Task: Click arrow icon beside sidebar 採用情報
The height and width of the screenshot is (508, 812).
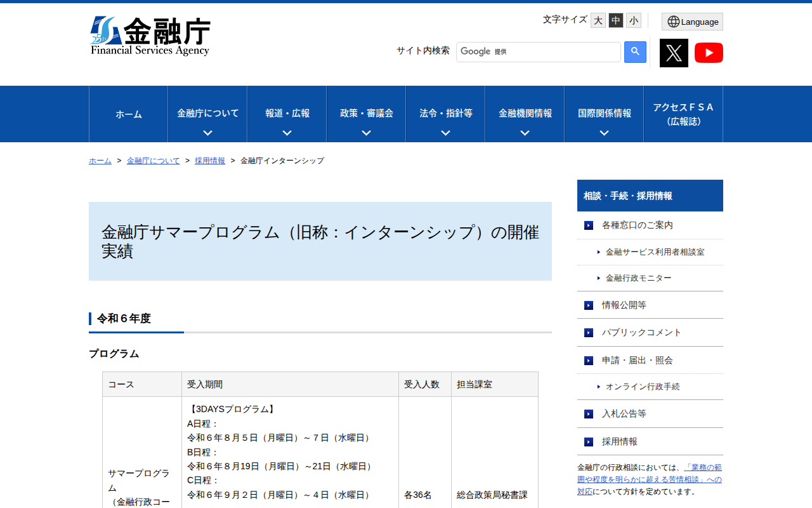Action: tap(589, 442)
